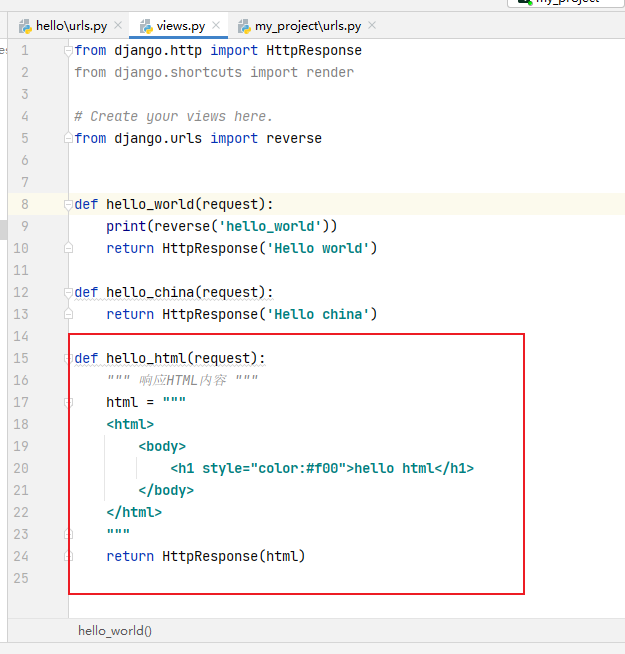This screenshot has width=625, height=654.
Task: Click line number 1 in gutter
Action: click(x=25, y=50)
